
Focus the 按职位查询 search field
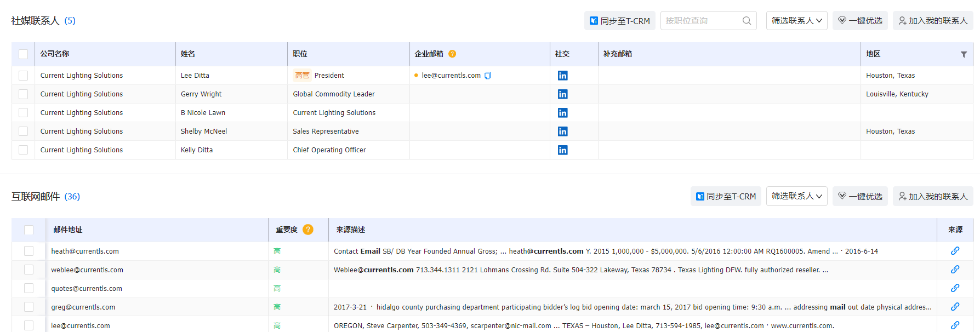(x=700, y=21)
